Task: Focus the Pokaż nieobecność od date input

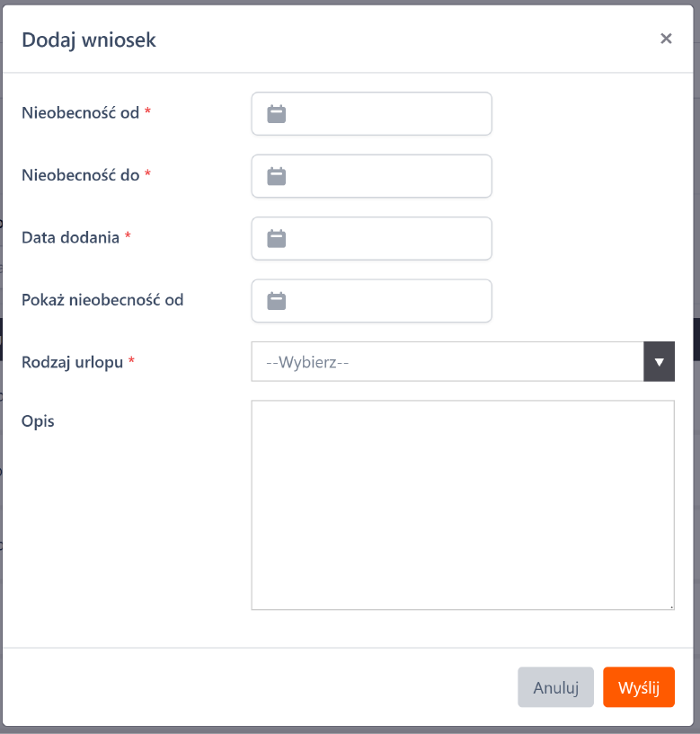Action: coord(386,301)
